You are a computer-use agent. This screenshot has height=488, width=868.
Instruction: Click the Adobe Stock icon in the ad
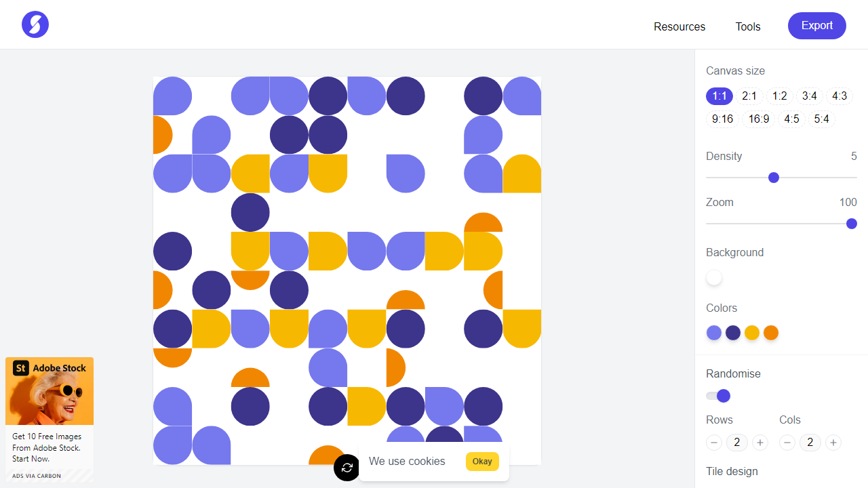pos(20,368)
